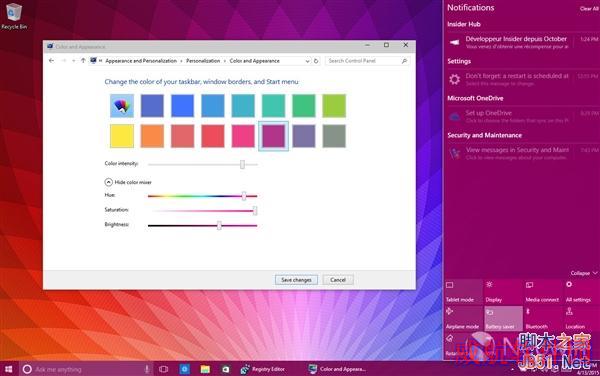600x376 pixels.
Task: Pick the muted violet swatch
Action: coord(304,136)
